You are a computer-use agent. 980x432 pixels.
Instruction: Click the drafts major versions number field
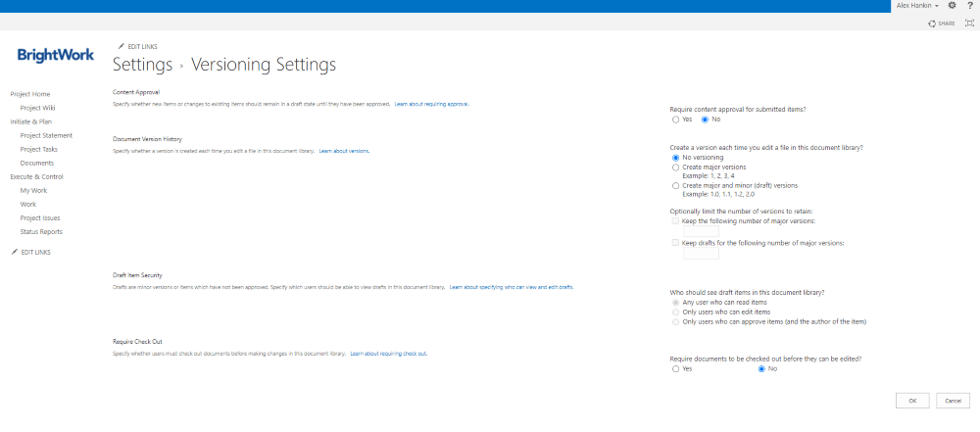click(x=700, y=254)
